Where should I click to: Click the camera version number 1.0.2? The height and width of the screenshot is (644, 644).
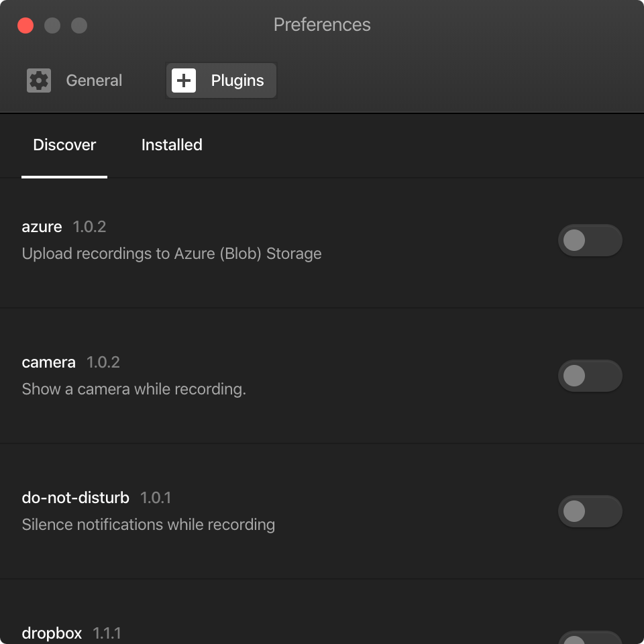click(103, 362)
